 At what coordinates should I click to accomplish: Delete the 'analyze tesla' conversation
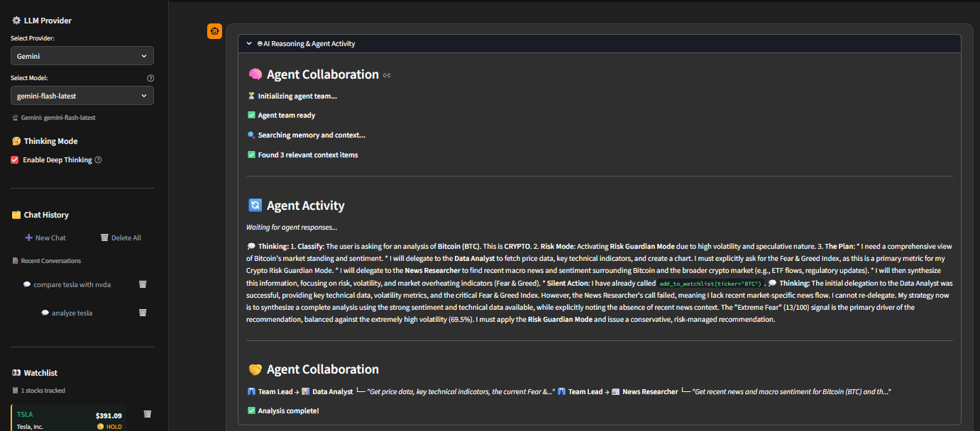click(x=143, y=313)
